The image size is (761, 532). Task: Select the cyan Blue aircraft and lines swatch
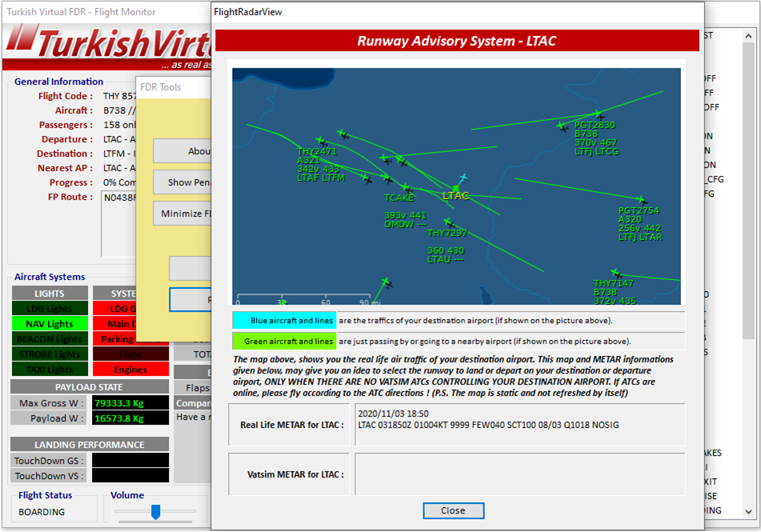(x=284, y=320)
